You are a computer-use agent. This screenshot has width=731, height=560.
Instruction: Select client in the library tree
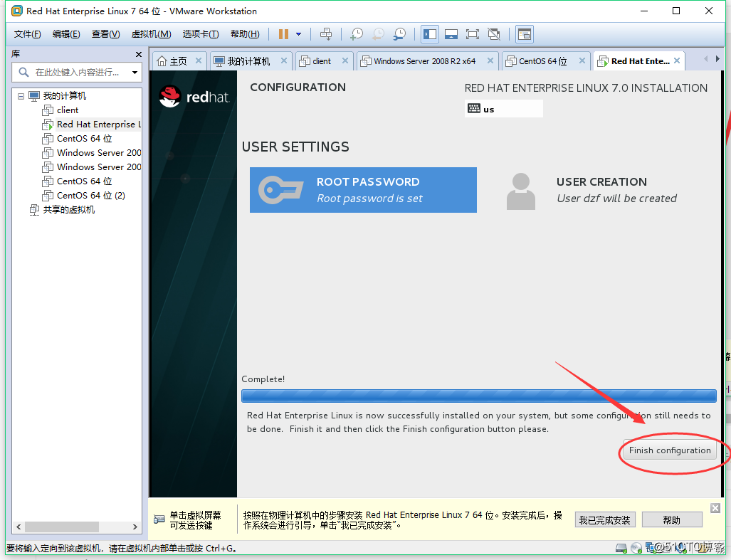pos(68,110)
